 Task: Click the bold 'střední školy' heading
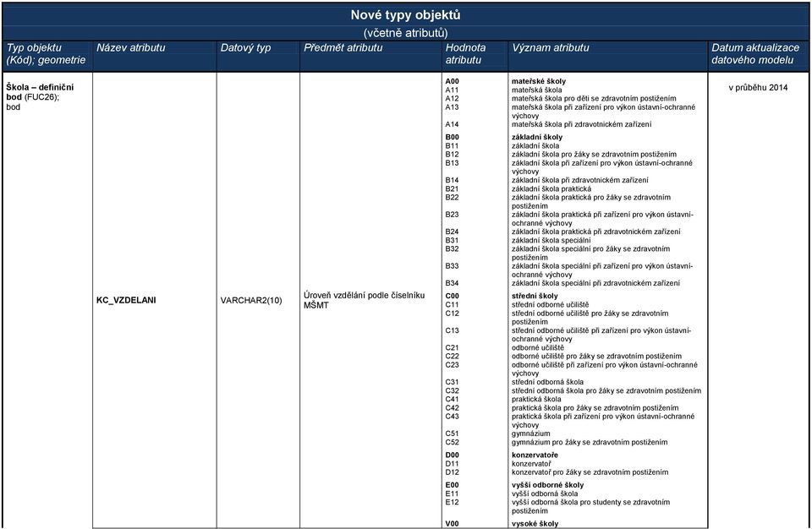point(535,296)
